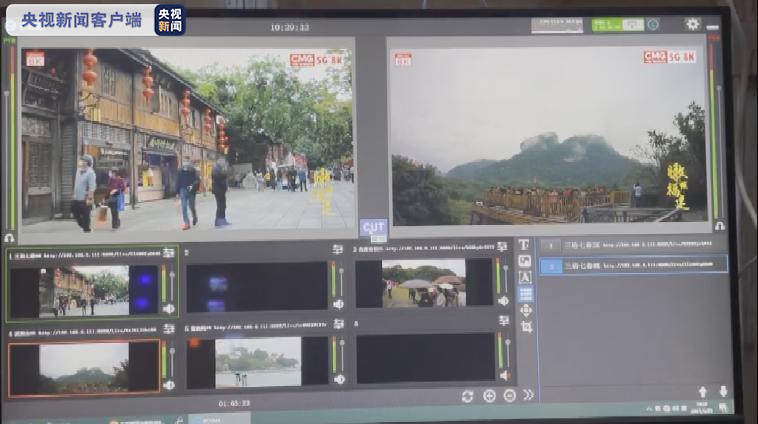Click the remove source minus icon

click(x=509, y=396)
